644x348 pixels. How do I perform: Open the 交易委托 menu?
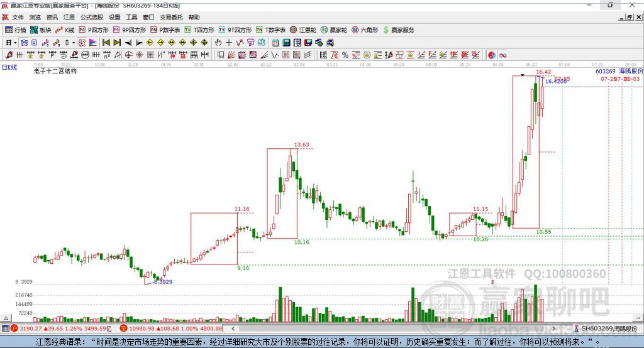click(x=171, y=17)
